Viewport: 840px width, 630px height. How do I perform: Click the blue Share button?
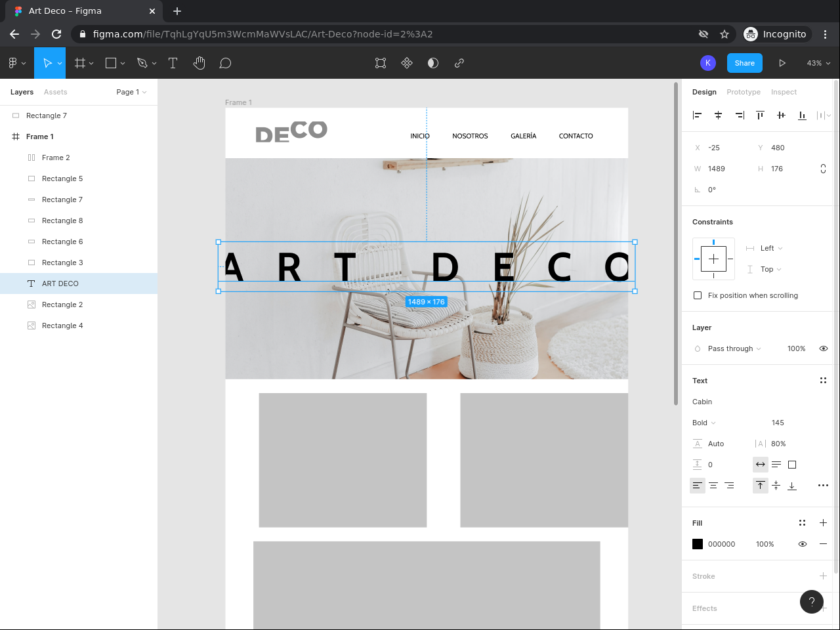[744, 63]
